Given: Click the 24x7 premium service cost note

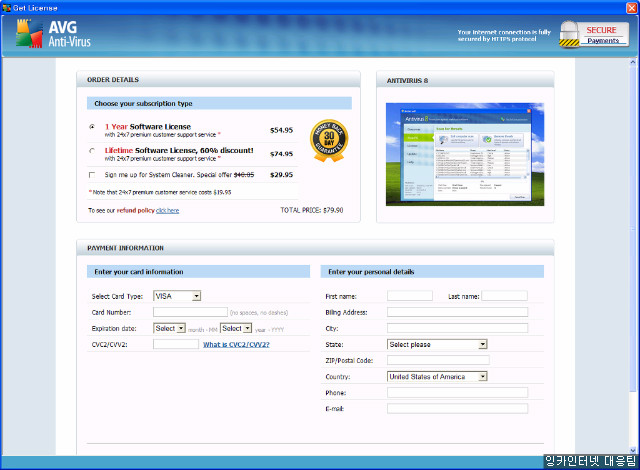Looking at the screenshot, I should [160, 192].
